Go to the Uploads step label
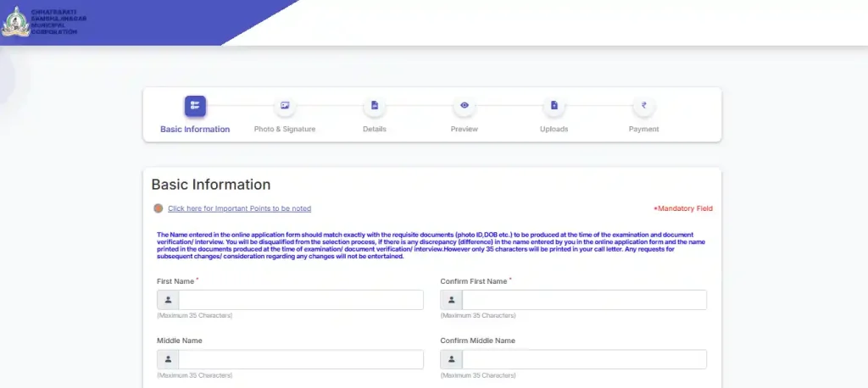868x388 pixels. pos(554,130)
